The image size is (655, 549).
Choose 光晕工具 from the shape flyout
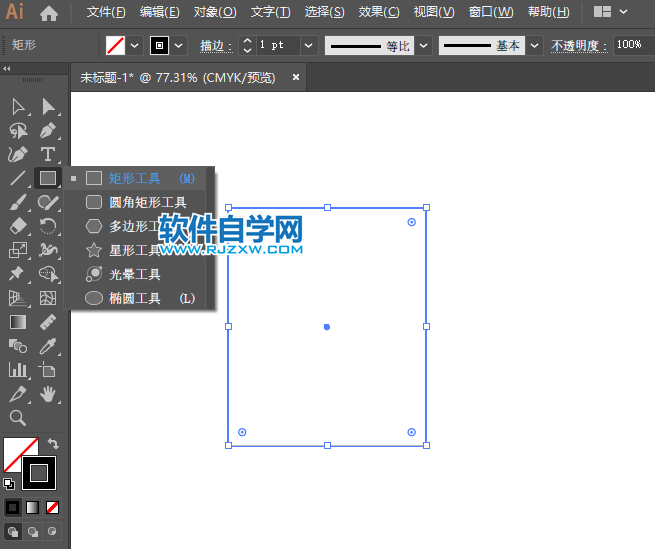[134, 274]
